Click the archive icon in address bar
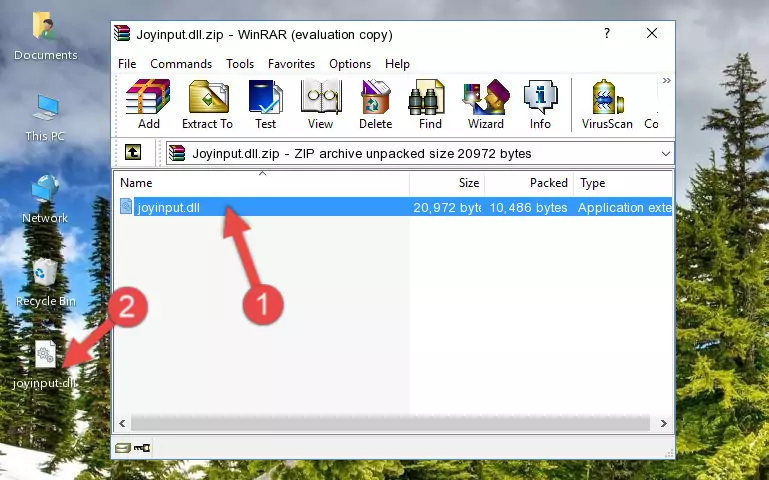Screen dimensions: 769x480 (x=177, y=153)
